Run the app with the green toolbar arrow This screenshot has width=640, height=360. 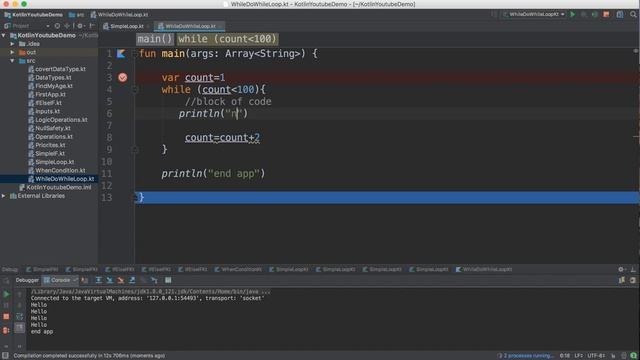pos(573,14)
